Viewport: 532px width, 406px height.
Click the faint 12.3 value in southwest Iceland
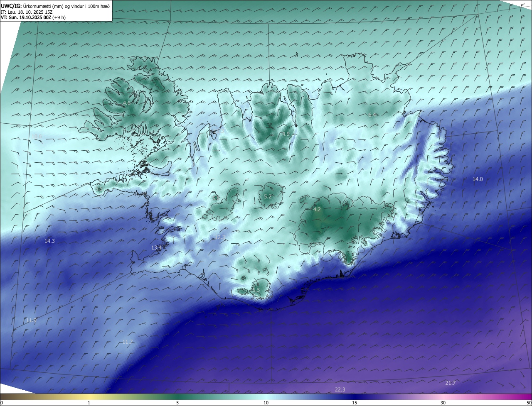click(220, 237)
